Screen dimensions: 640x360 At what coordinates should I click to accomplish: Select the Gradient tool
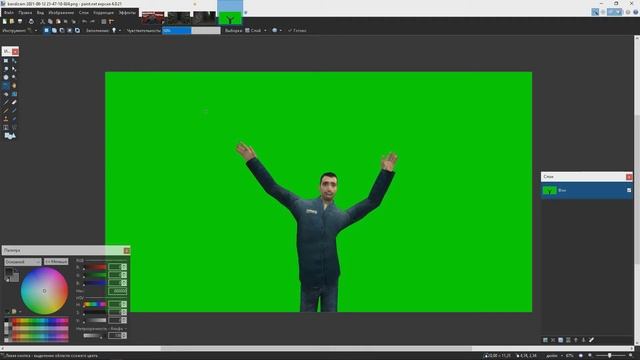(x=14, y=94)
